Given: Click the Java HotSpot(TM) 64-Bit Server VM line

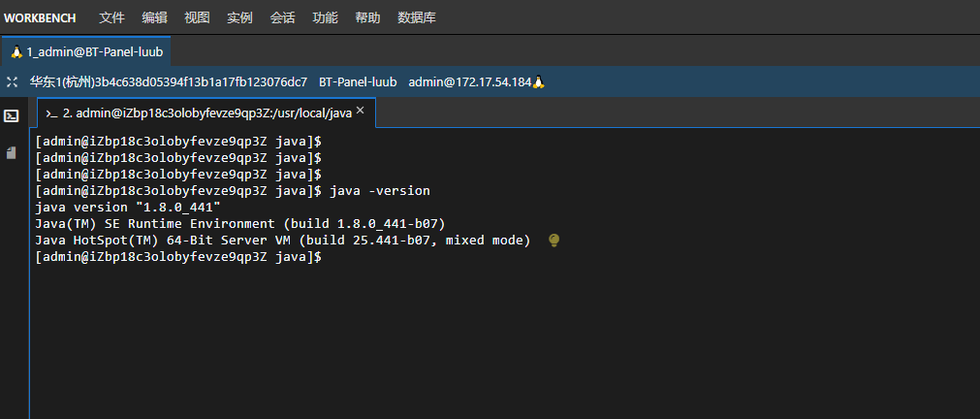Looking at the screenshot, I should [x=282, y=241].
